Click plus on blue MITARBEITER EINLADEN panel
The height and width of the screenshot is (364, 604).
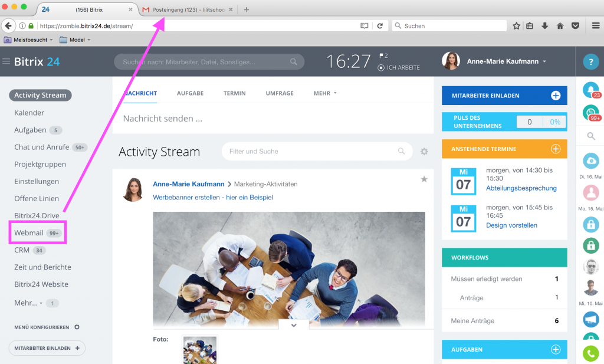556,96
